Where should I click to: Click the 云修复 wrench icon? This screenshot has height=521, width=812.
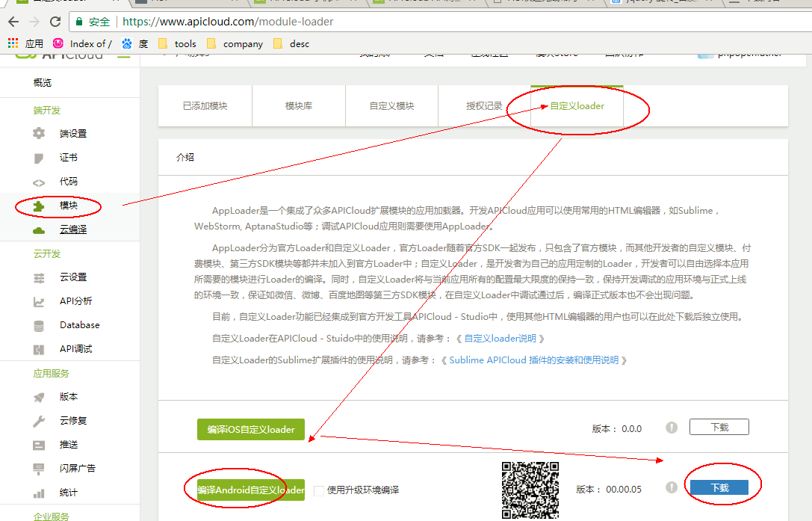pyautogui.click(x=39, y=421)
